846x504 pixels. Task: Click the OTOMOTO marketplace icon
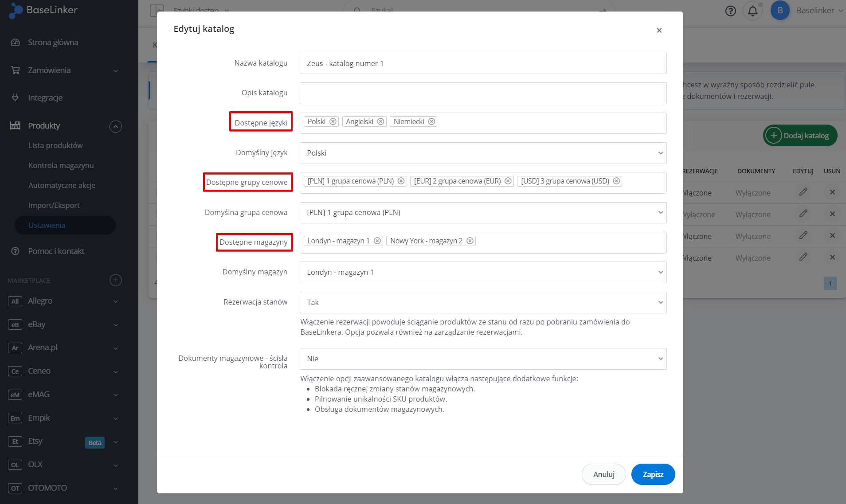tap(15, 488)
